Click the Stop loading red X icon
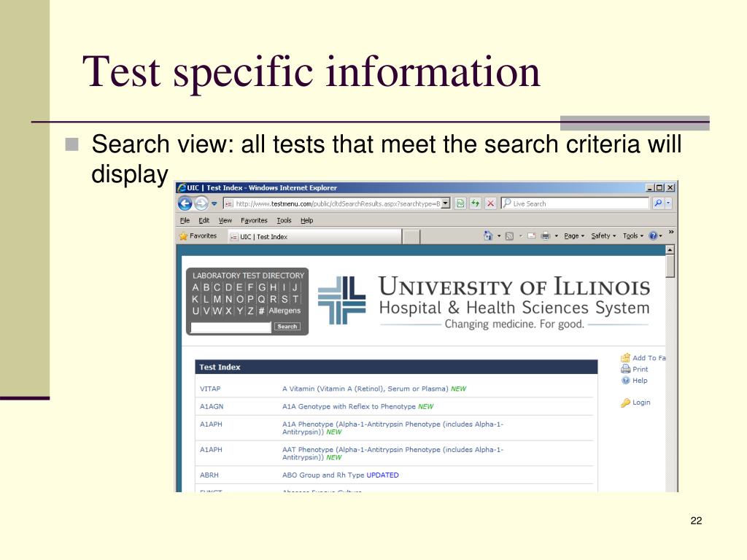747x560 pixels. tap(491, 203)
